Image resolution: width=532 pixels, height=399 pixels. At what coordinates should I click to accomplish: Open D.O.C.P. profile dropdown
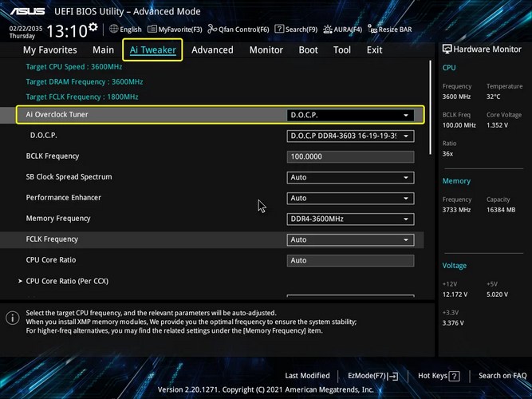(350, 136)
